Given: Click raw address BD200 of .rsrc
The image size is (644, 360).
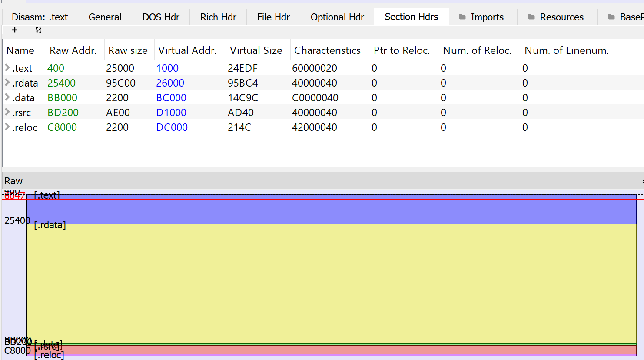Looking at the screenshot, I should [63, 113].
